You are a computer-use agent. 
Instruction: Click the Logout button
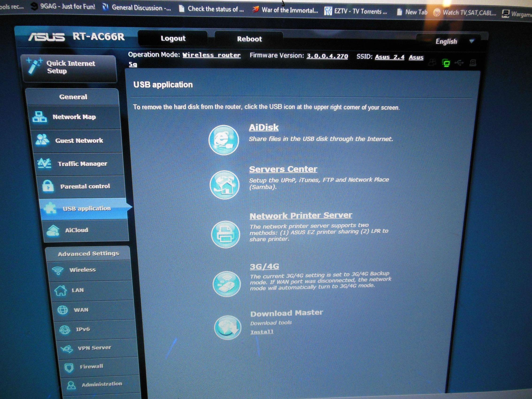173,38
